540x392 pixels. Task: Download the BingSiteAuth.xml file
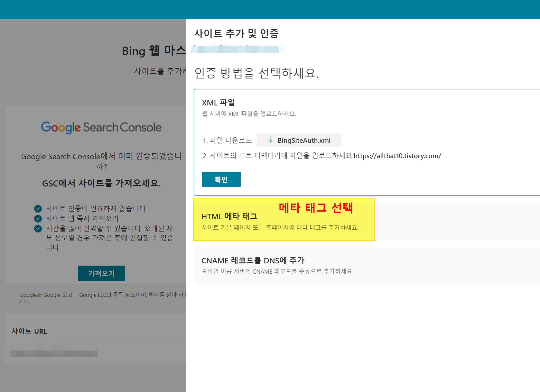[x=299, y=140]
